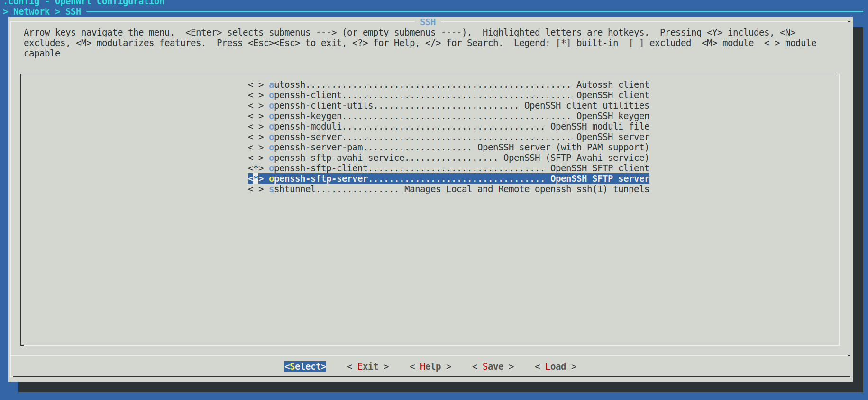This screenshot has height=400, width=868.
Task: Open Help from the bottom bar
Action: (x=430, y=366)
